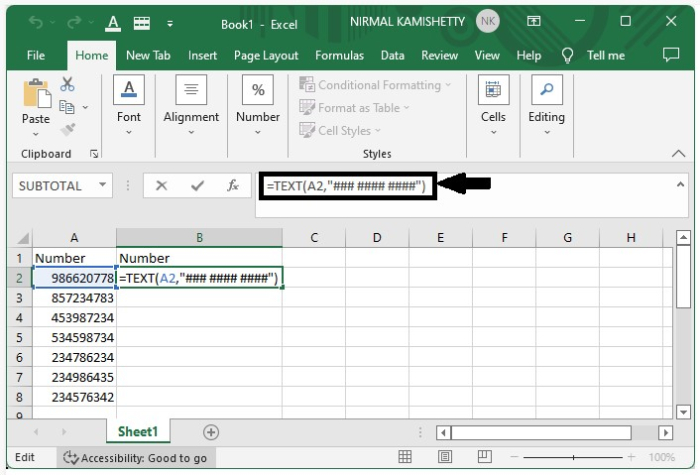Viewport: 700px width, 475px height.
Task: Switch to Page Layout view icon
Action: click(x=445, y=457)
